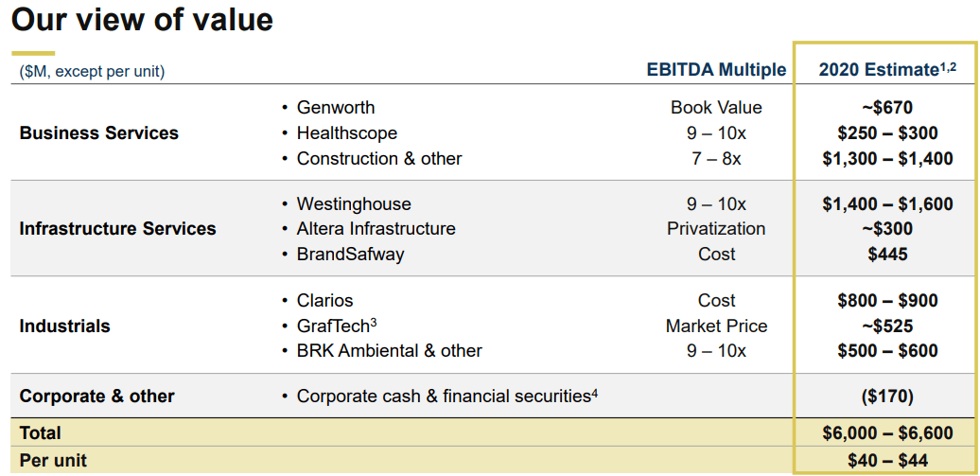Select the Industrials category label
The image size is (980, 476).
65,326
